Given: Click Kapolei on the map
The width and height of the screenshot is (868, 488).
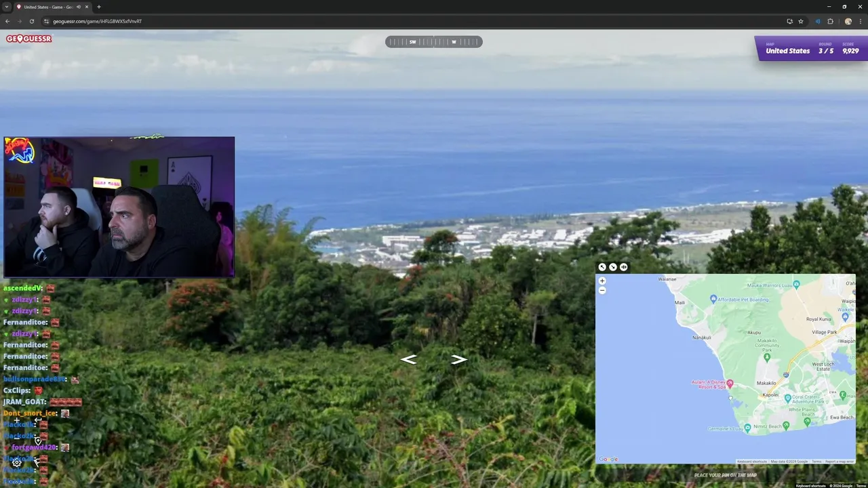Looking at the screenshot, I should pyautogui.click(x=770, y=394).
